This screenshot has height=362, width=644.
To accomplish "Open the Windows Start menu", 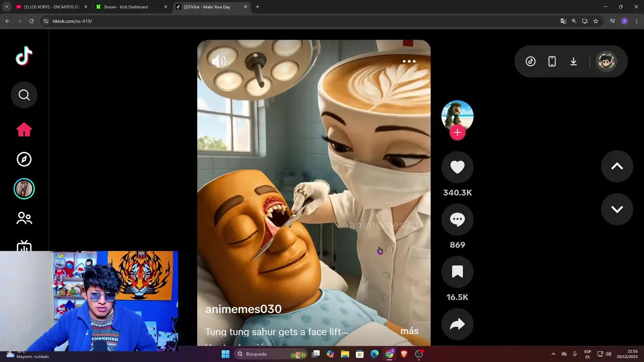I will pyautogui.click(x=225, y=354).
